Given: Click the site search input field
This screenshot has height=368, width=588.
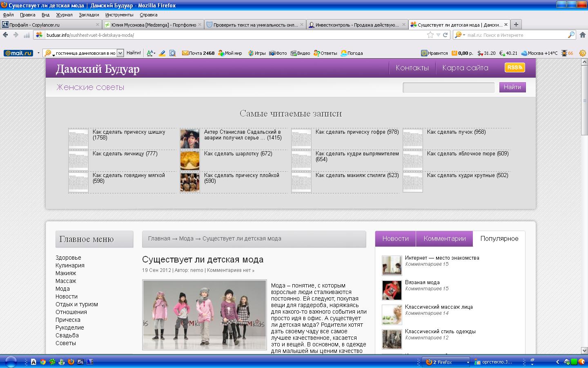Looking at the screenshot, I should [449, 87].
